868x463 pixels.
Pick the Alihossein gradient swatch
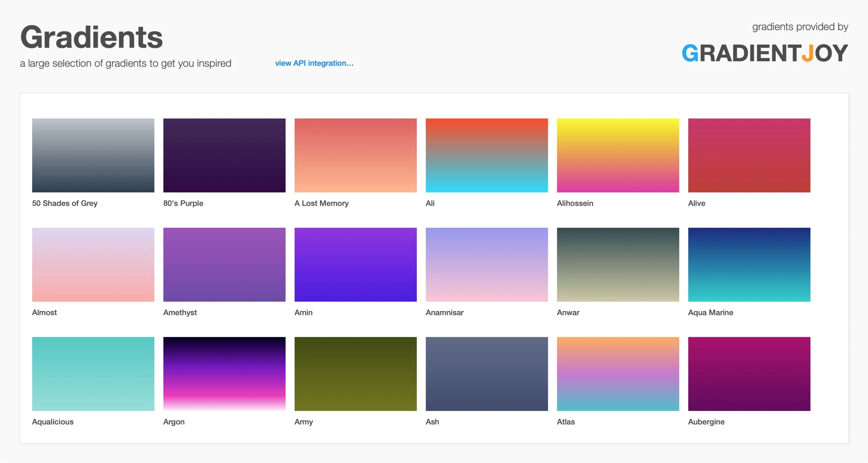[618, 155]
